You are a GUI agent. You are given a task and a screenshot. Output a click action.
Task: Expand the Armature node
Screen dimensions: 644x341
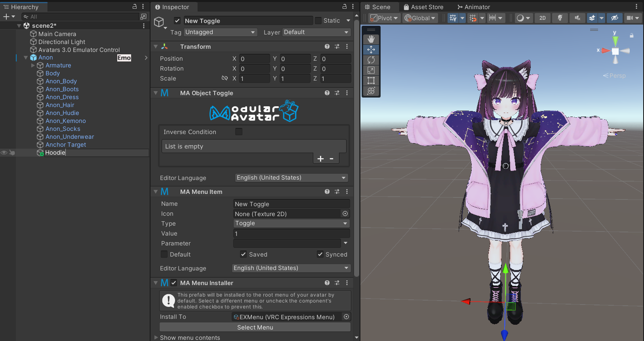click(33, 65)
